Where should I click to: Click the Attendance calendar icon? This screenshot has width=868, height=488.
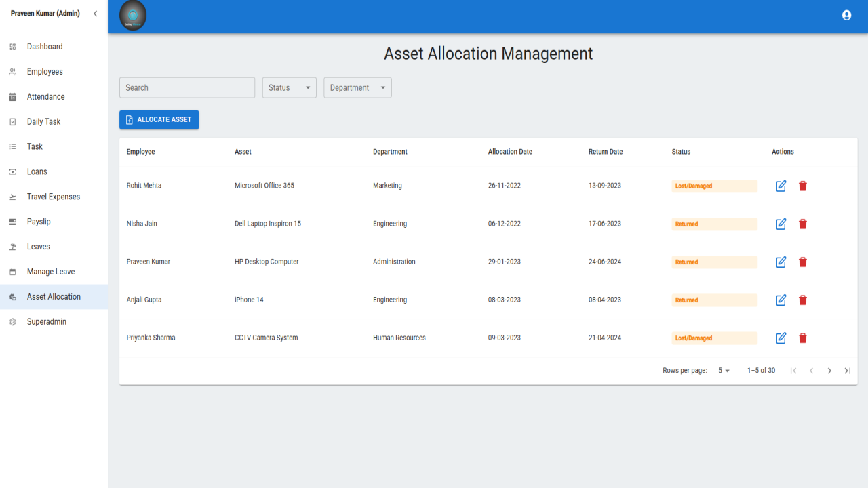click(x=12, y=97)
